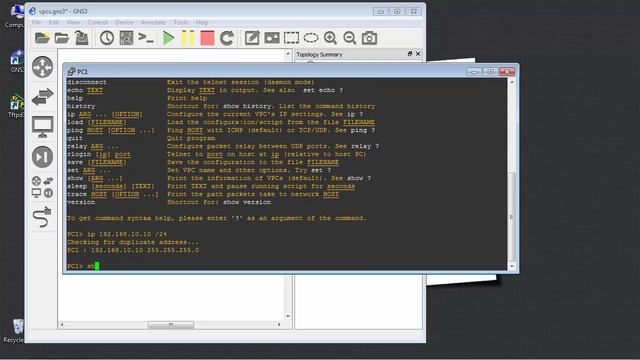640x360 pixels.
Task: Take a screenshot with the camera icon
Action: click(369, 38)
